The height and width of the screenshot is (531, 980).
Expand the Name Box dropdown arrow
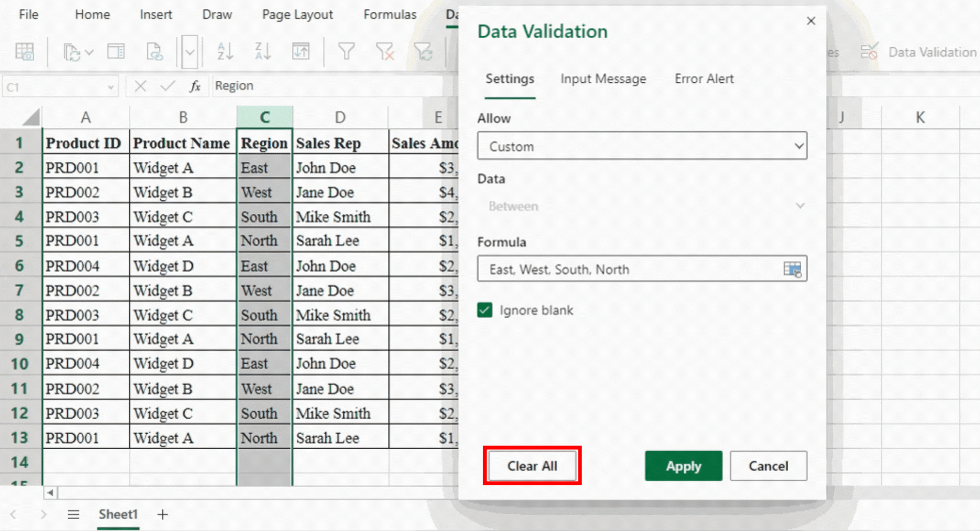[x=111, y=87]
